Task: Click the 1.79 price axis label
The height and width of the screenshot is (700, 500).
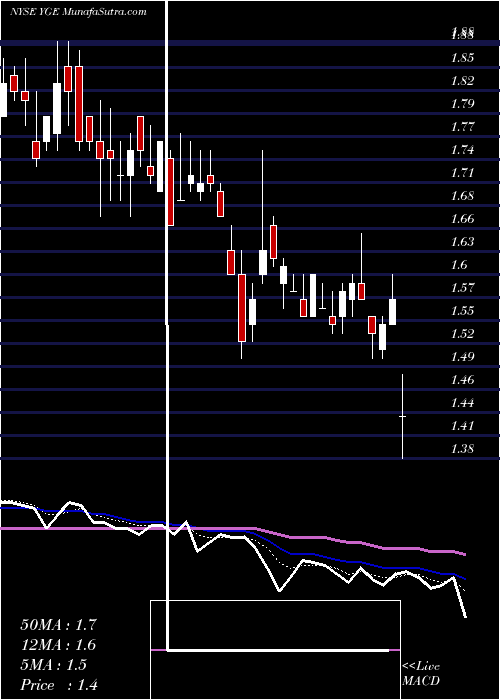Action: coord(462,104)
